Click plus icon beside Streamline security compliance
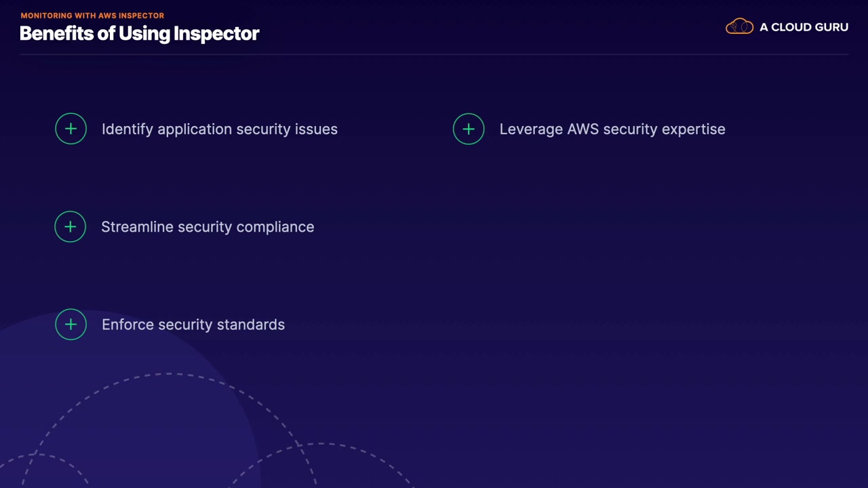The image size is (868, 488). click(70, 226)
